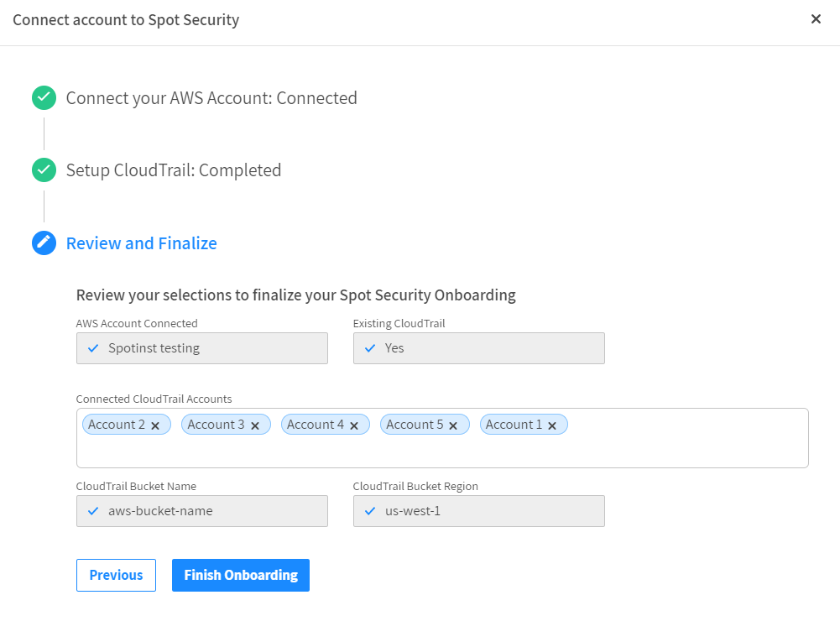Open the Review and Finalize step

point(141,243)
